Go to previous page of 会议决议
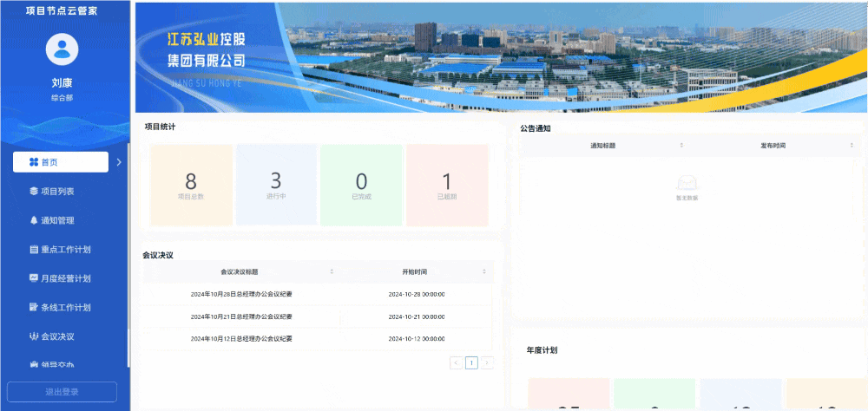This screenshot has height=411, width=868. [x=457, y=362]
